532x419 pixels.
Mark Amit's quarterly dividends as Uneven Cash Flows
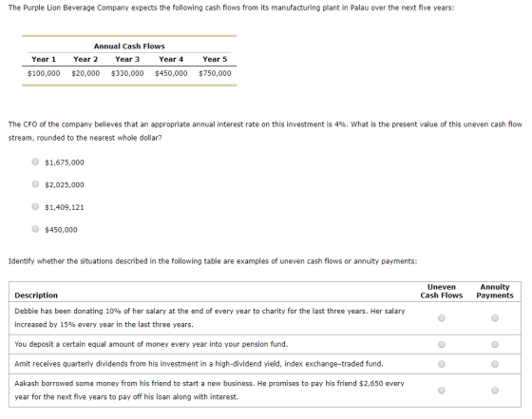coord(442,364)
